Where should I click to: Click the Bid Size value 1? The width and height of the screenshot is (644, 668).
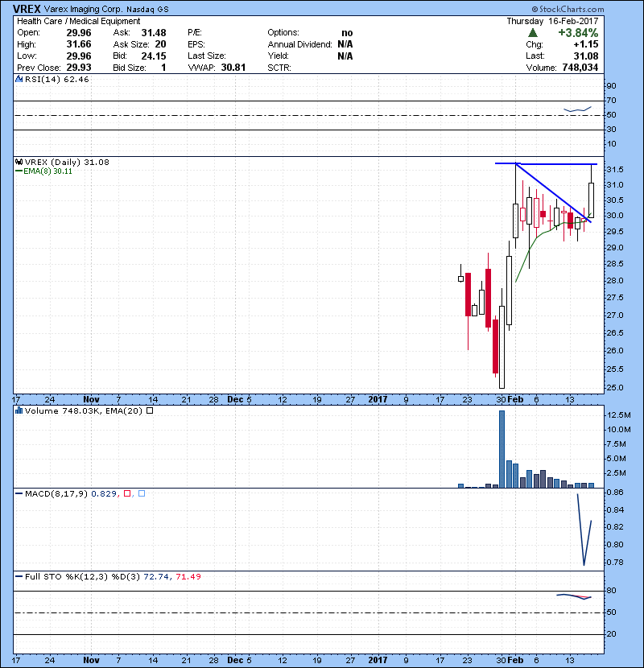point(163,68)
